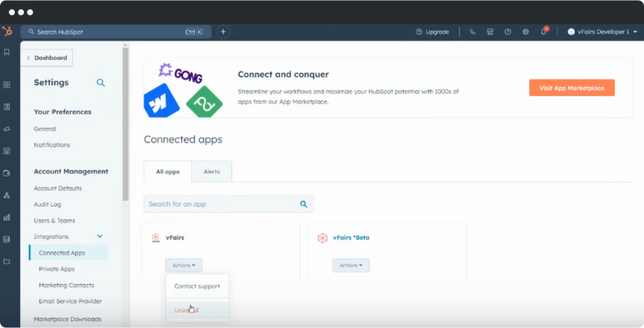Click the Upgrade arrow icon
The height and width of the screenshot is (328, 644).
419,32
